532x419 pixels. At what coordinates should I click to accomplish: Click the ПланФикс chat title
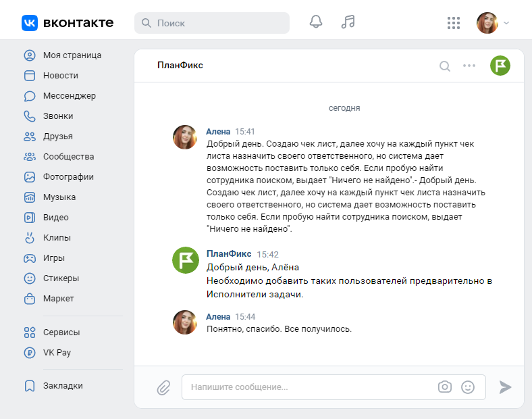(x=180, y=65)
